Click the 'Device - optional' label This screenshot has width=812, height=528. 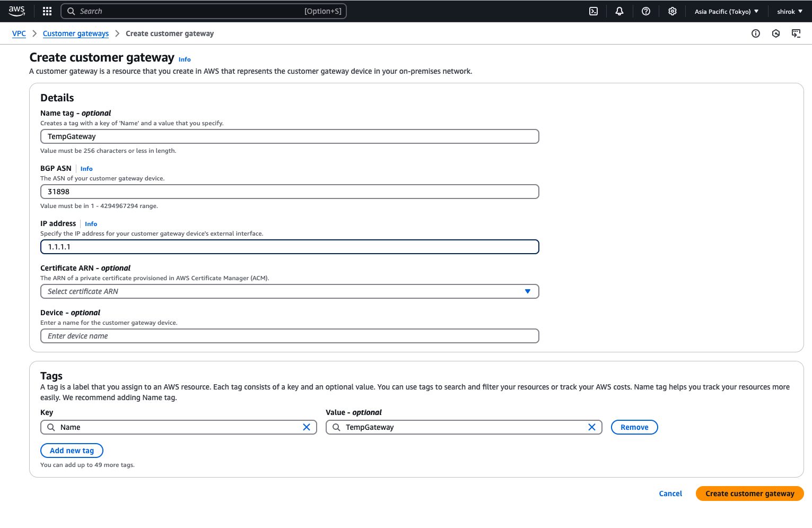tap(70, 313)
